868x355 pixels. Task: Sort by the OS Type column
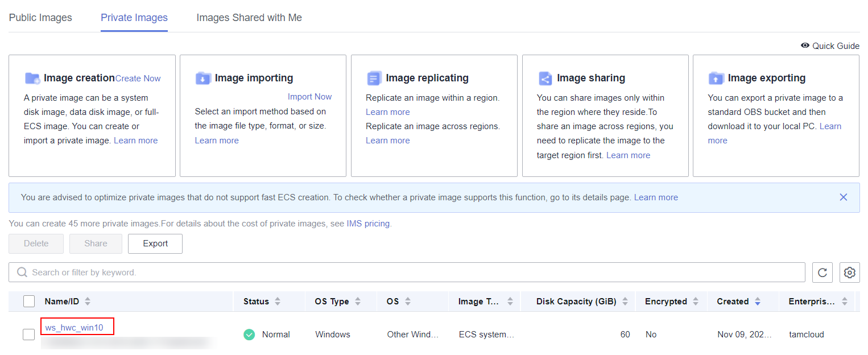click(x=357, y=302)
